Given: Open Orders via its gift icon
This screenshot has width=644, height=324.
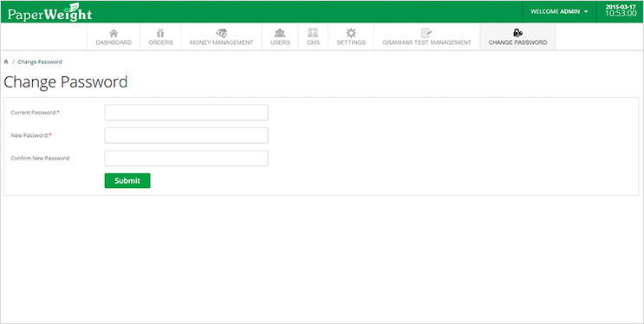Looking at the screenshot, I should click(160, 33).
